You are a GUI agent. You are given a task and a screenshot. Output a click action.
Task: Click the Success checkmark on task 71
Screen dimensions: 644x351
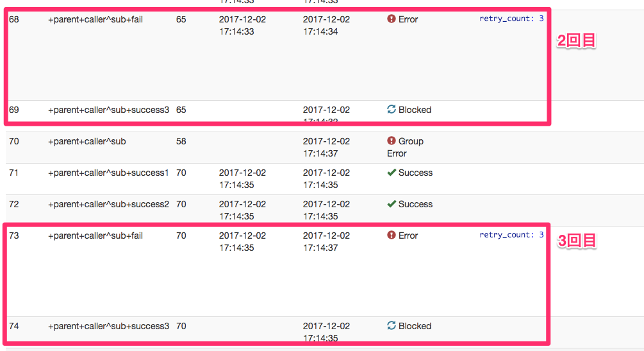point(392,173)
